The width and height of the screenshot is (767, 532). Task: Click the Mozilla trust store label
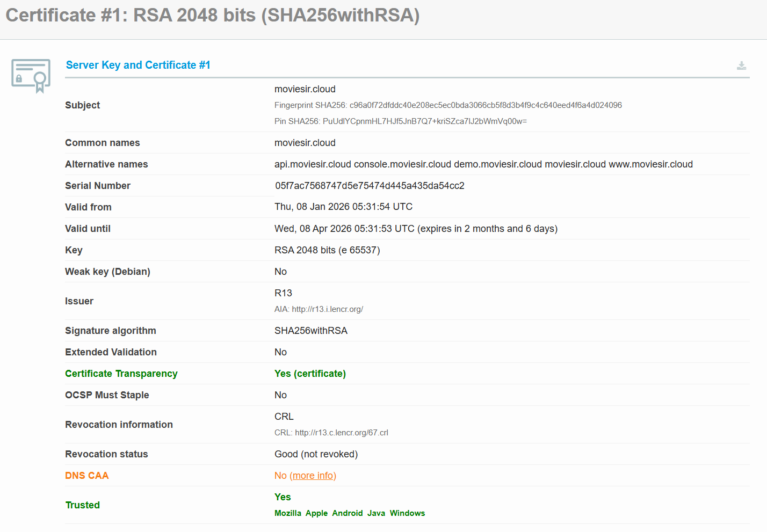[x=287, y=513]
